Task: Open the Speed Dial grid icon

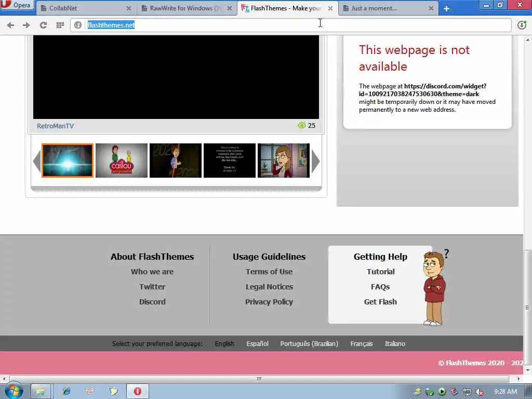Action: 60,25
